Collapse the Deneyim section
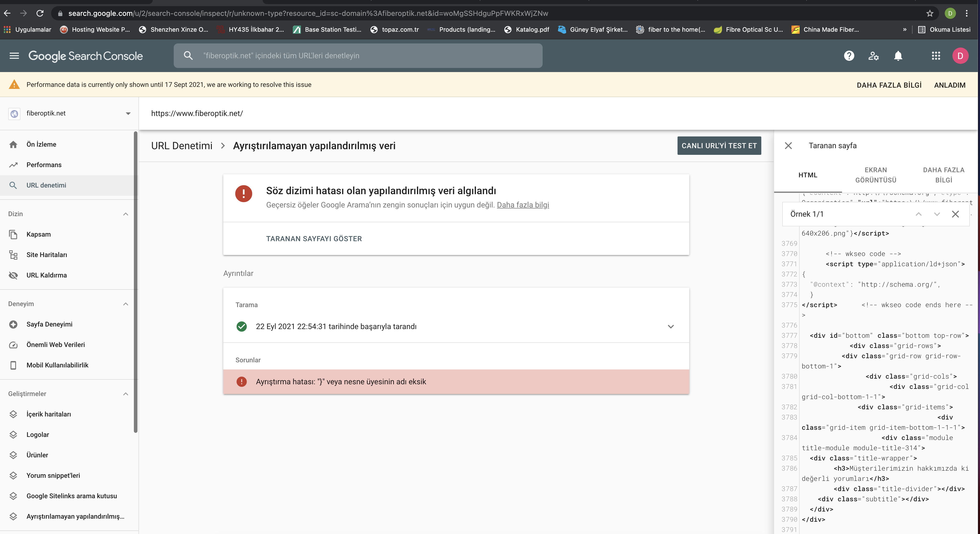 (125, 304)
